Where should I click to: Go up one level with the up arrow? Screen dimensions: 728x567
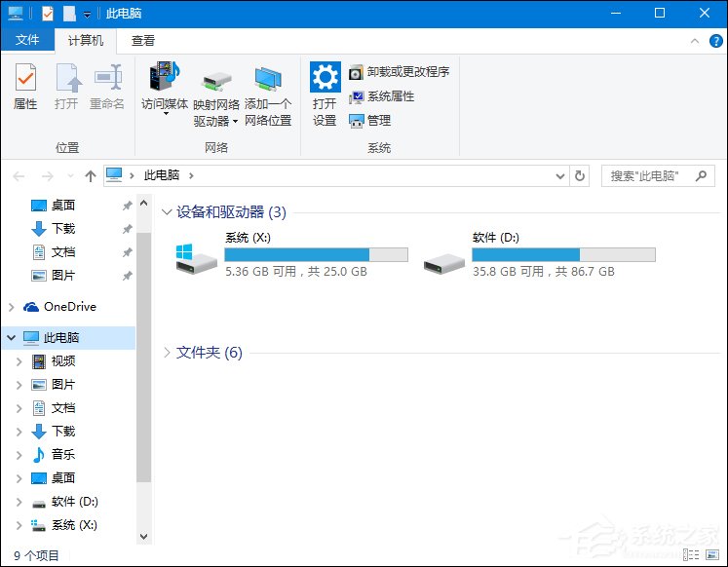pos(91,176)
